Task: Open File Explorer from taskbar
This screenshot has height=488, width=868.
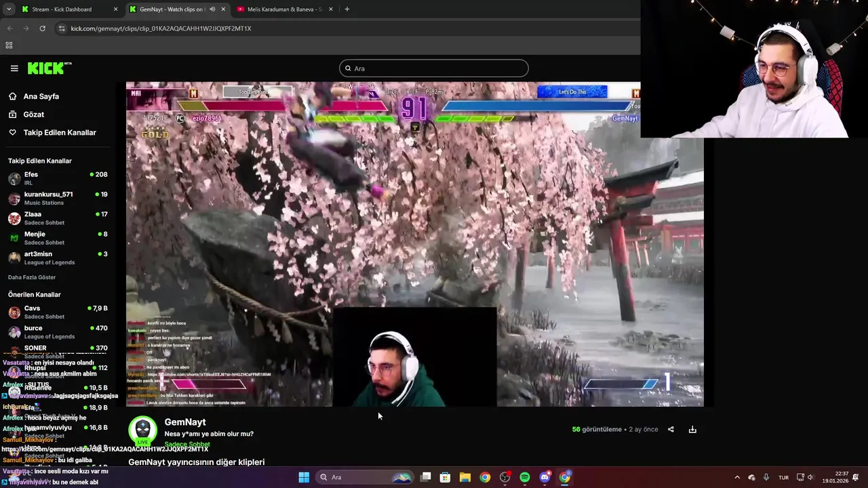Action: [465, 477]
